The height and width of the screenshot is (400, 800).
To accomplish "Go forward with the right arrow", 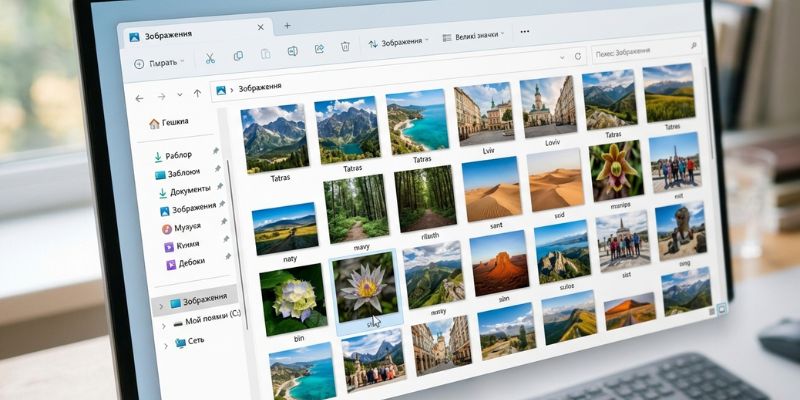I will tap(161, 96).
